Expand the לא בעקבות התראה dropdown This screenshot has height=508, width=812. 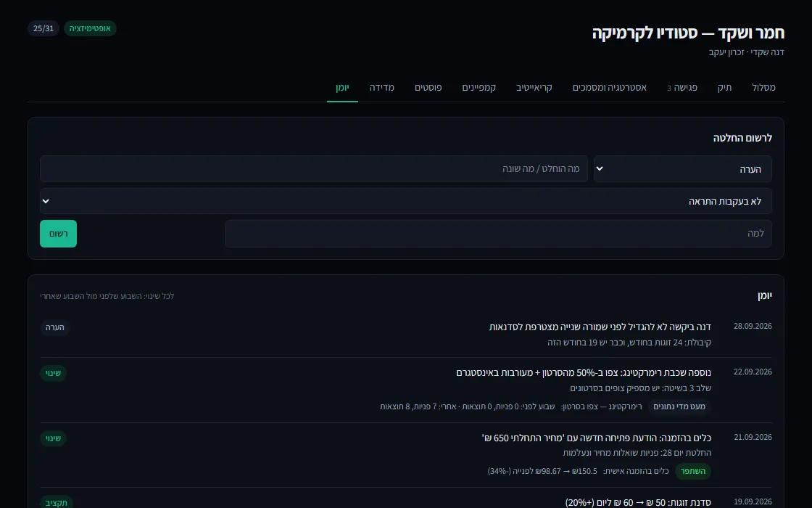[406, 201]
